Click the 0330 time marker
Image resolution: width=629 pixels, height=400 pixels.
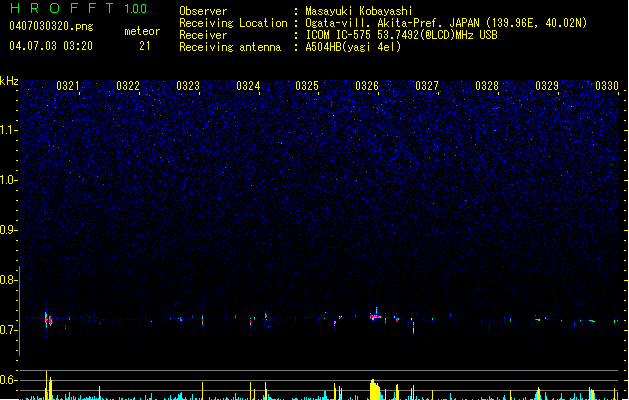point(607,86)
